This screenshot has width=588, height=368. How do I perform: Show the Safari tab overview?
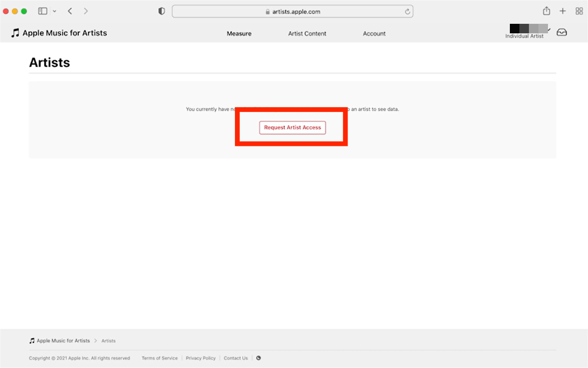point(579,11)
